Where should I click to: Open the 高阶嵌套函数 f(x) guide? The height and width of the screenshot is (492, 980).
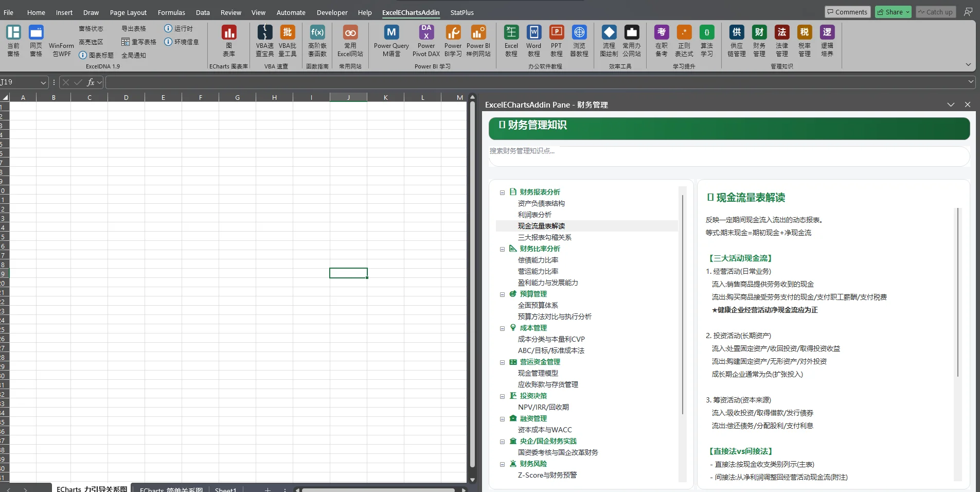click(x=317, y=41)
